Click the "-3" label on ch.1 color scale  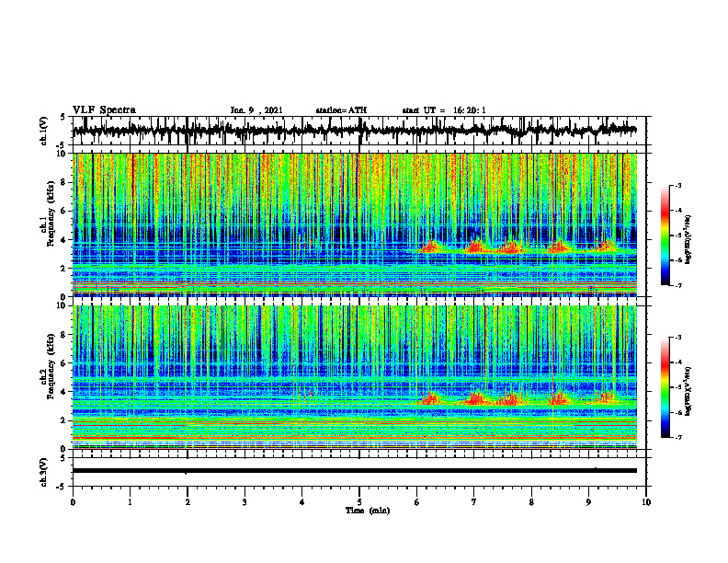coord(677,185)
